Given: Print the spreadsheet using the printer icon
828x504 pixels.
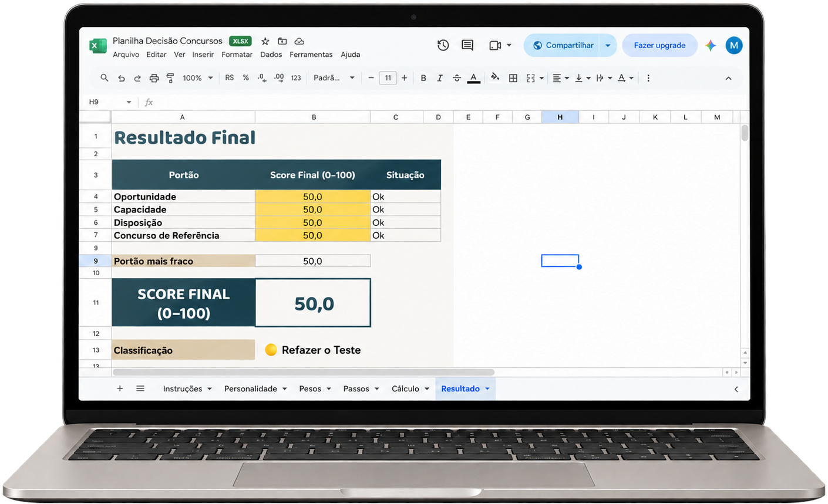Looking at the screenshot, I should click(154, 78).
